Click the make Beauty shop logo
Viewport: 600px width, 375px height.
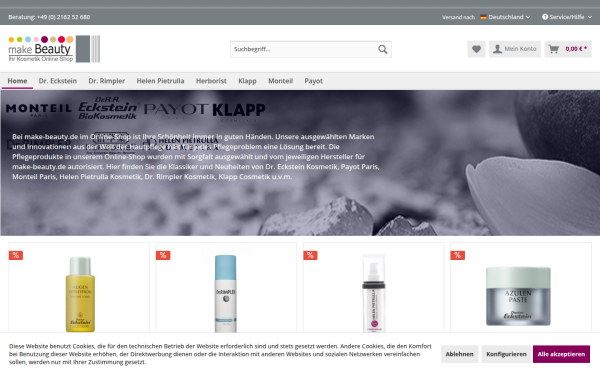pos(54,49)
